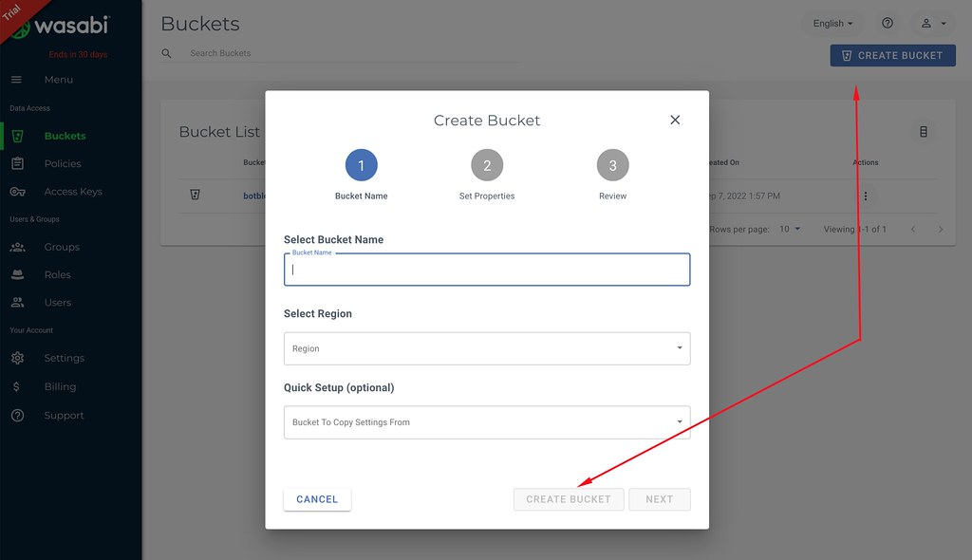
Task: Open actions menu for the botbl bucket row
Action: 866,196
